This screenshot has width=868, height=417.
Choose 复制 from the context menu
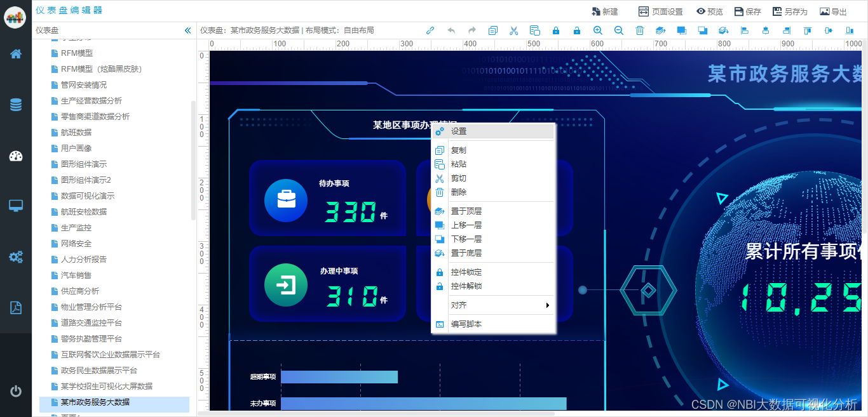(493, 150)
